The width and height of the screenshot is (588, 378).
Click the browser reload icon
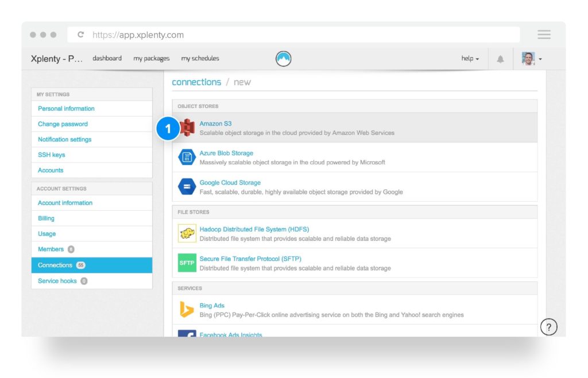pyautogui.click(x=80, y=35)
